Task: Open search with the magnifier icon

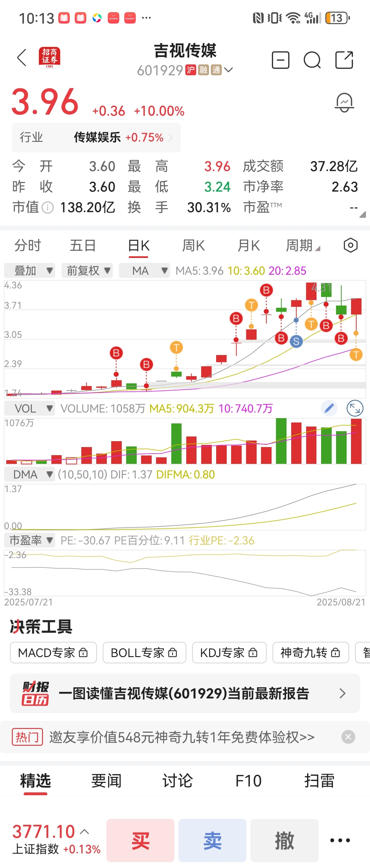Action: pyautogui.click(x=312, y=60)
